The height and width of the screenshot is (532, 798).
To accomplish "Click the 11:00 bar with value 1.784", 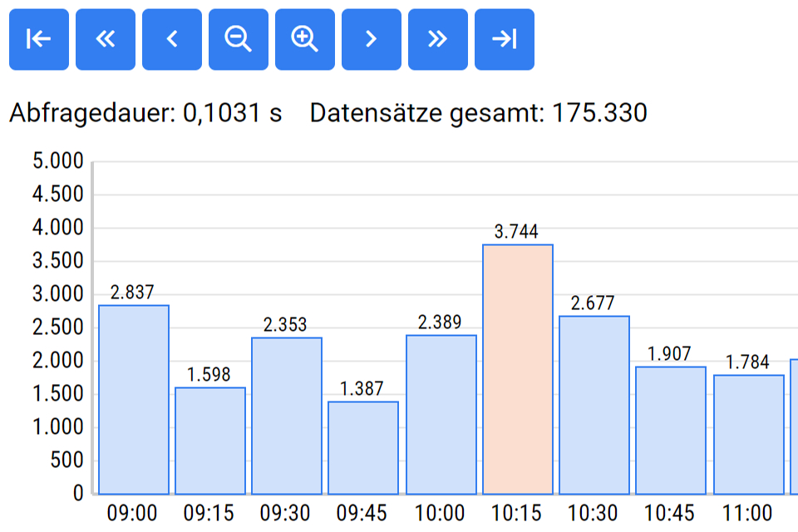I will (x=748, y=435).
